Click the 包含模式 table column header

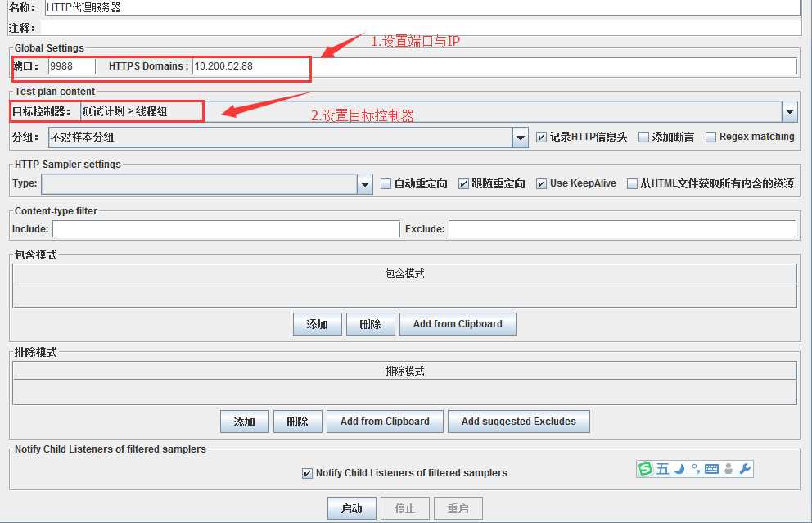(x=404, y=273)
